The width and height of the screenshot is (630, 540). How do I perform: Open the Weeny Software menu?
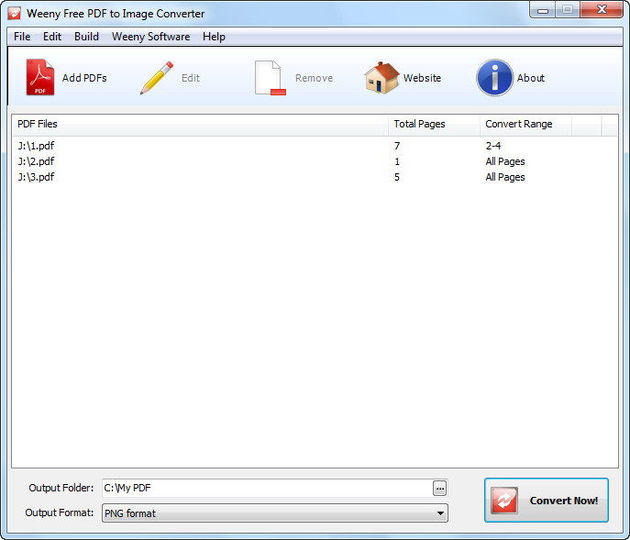pyautogui.click(x=150, y=37)
